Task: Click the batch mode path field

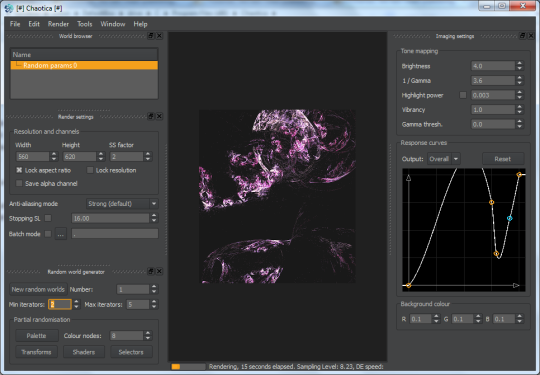Action: pyautogui.click(x=115, y=234)
